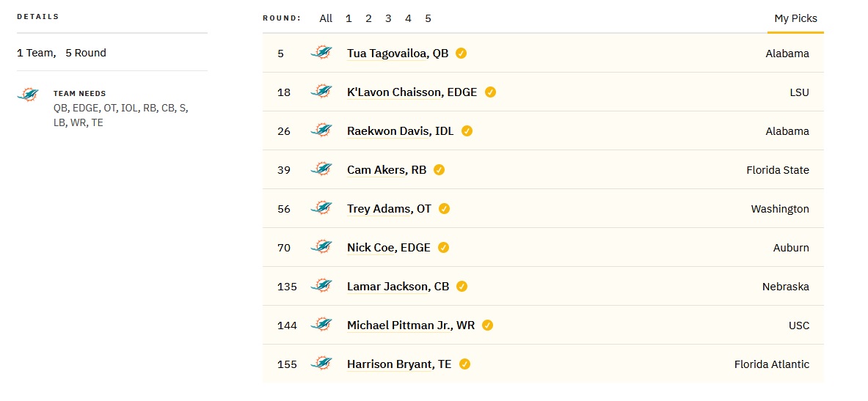This screenshot has height=401, width=868.
Task: Click Dolphins logo in Cam Akers row
Action: click(x=321, y=169)
